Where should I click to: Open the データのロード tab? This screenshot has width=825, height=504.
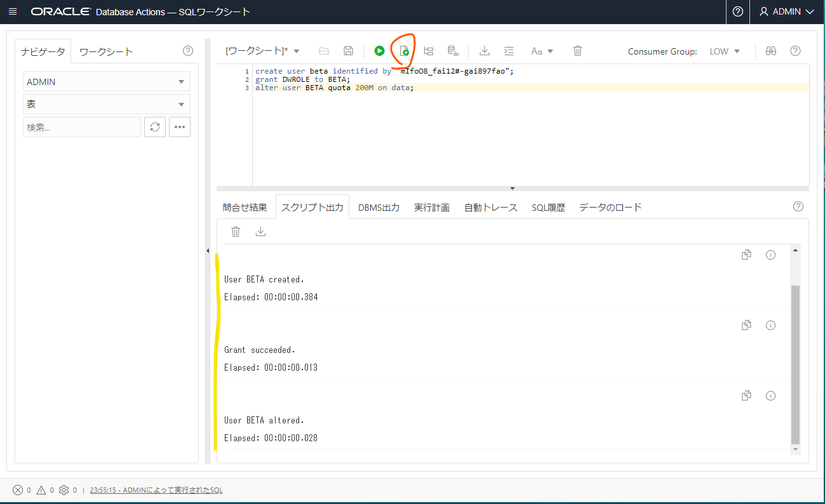pyautogui.click(x=610, y=207)
